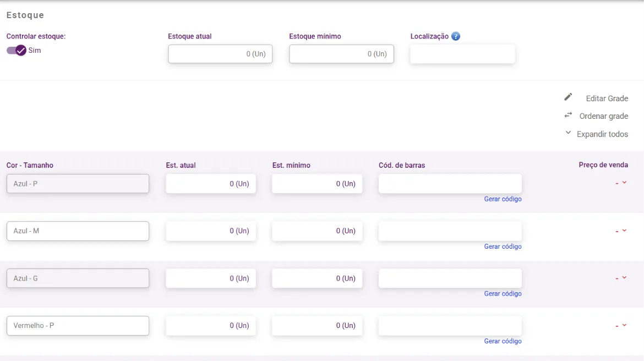Select the Vermelho - P name field
Image resolution: width=644 pixels, height=361 pixels.
(x=78, y=326)
